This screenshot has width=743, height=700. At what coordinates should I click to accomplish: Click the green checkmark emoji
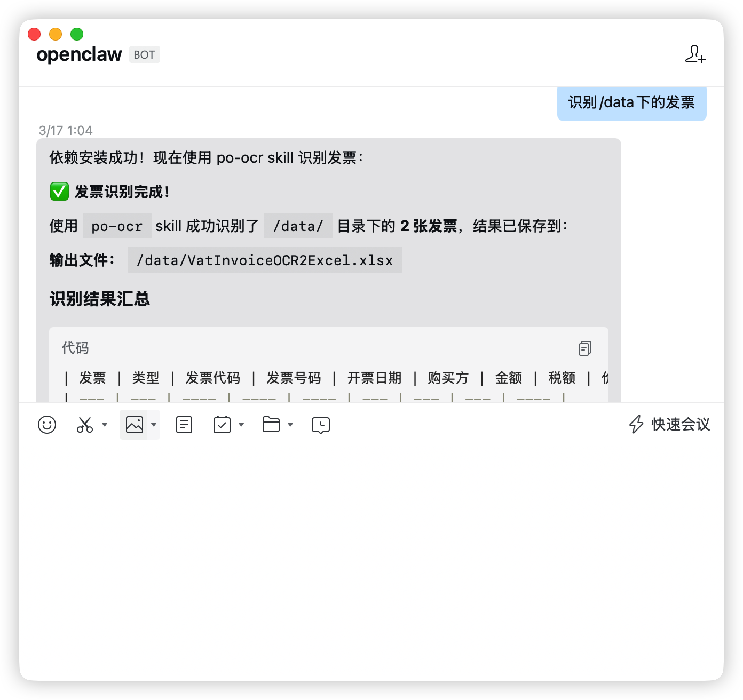pos(59,192)
